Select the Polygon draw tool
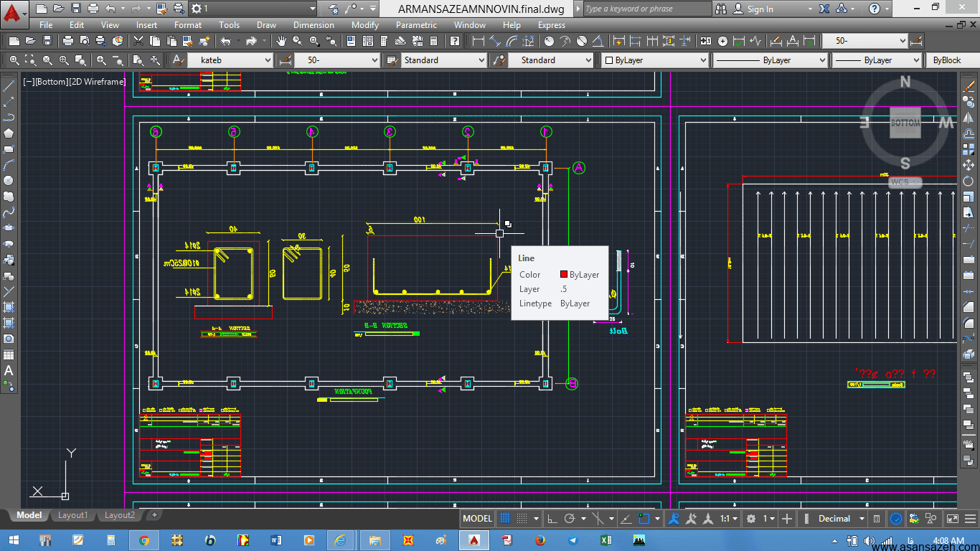 point(9,133)
